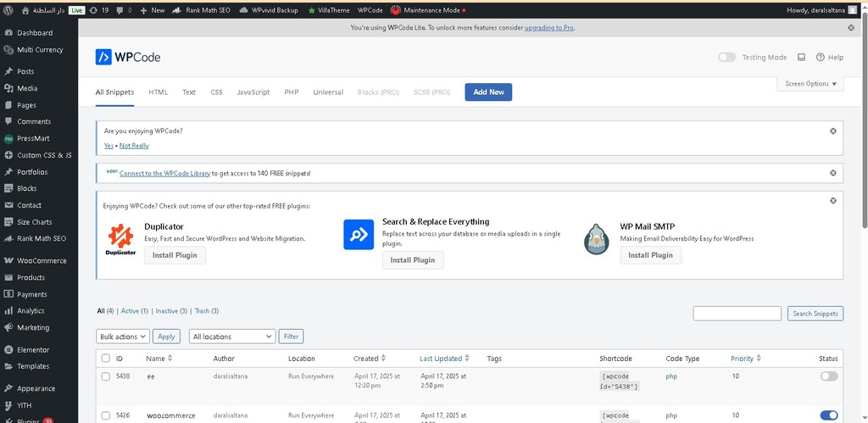Screen dimensions: 868x423
Task: Sort snippets by Priority column
Action: [x=746, y=359]
